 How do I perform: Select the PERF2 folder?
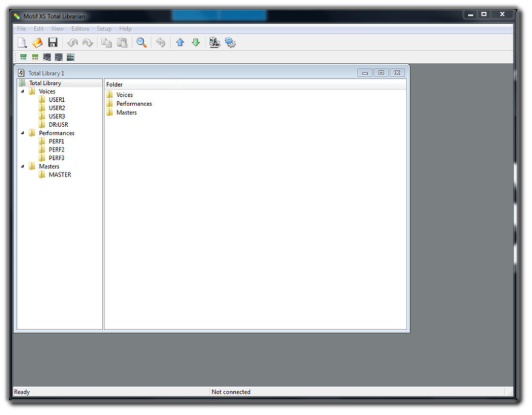point(56,150)
